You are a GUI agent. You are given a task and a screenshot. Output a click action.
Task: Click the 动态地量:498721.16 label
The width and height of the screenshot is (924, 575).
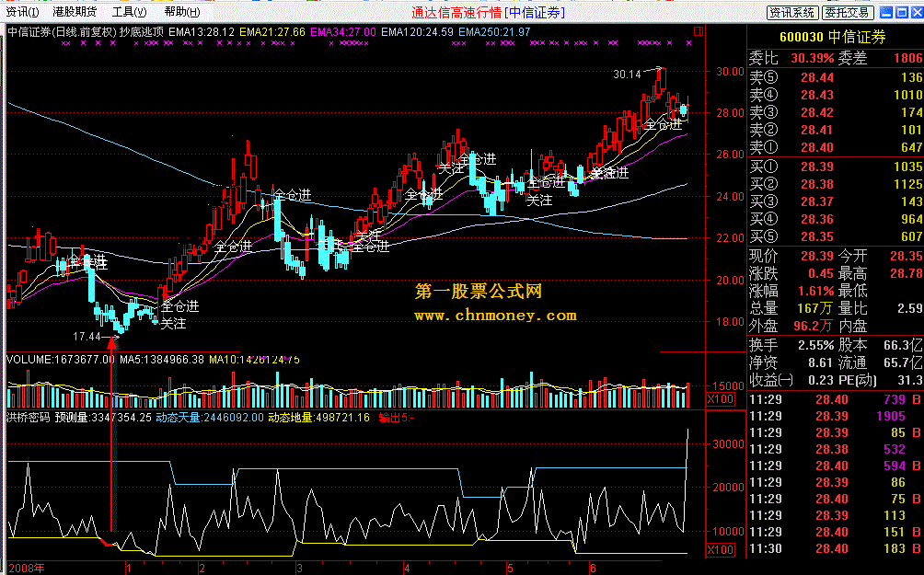318,418
